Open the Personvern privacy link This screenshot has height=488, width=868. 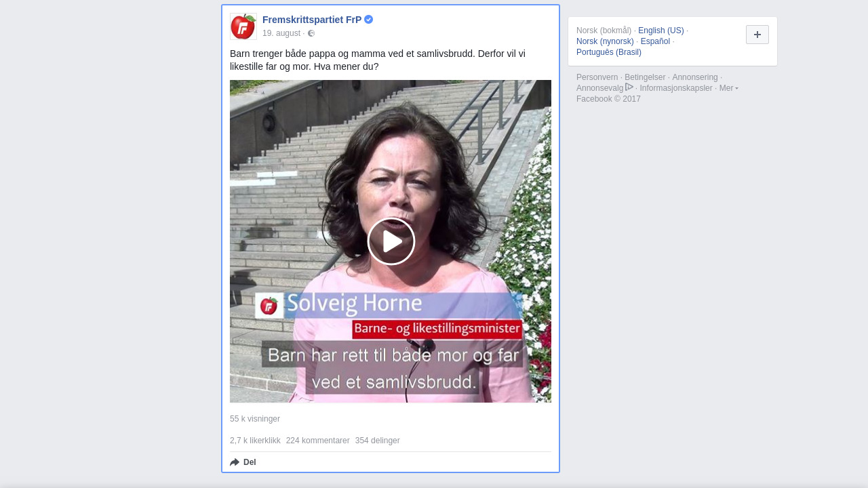click(x=597, y=77)
